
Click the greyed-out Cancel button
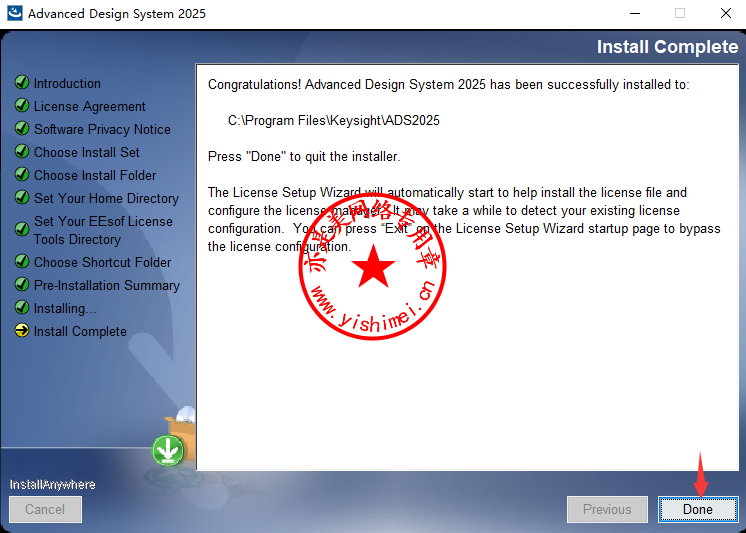[x=45, y=509]
